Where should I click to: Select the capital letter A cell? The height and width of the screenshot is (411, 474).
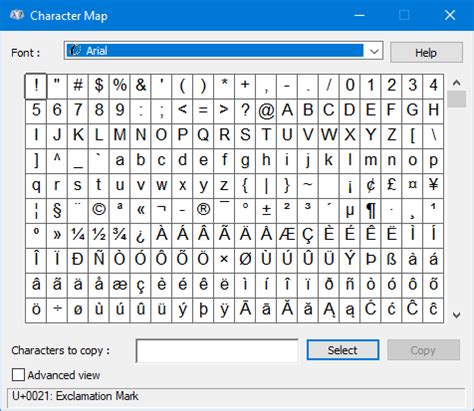(287, 110)
